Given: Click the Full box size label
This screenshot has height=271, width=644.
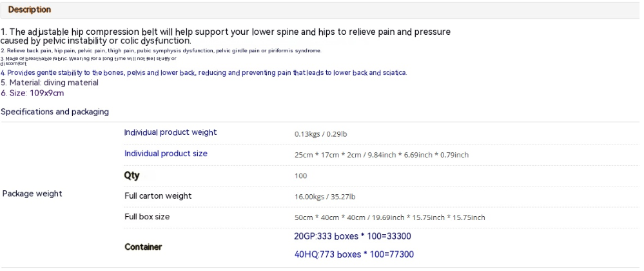Looking at the screenshot, I should (x=147, y=217).
